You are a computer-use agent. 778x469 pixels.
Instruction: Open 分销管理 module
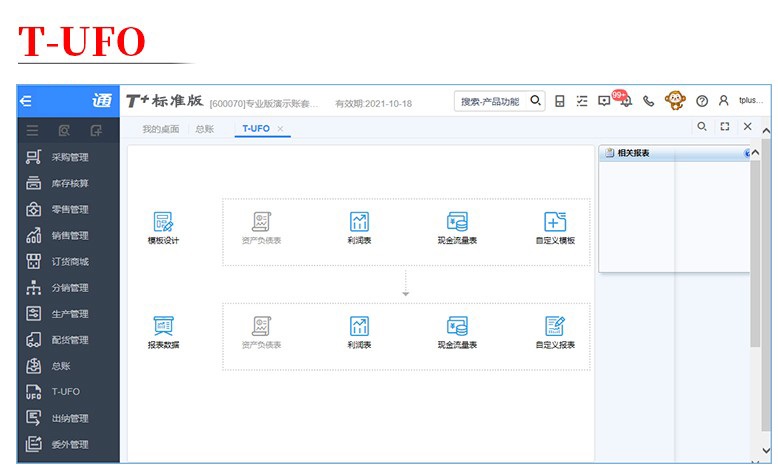coord(68,288)
